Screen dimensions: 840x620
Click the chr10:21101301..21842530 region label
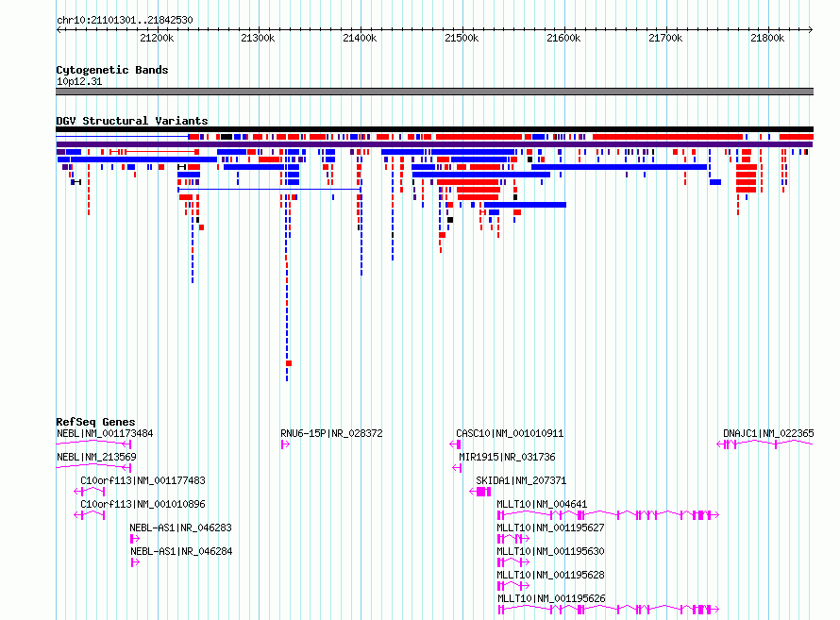point(125,21)
